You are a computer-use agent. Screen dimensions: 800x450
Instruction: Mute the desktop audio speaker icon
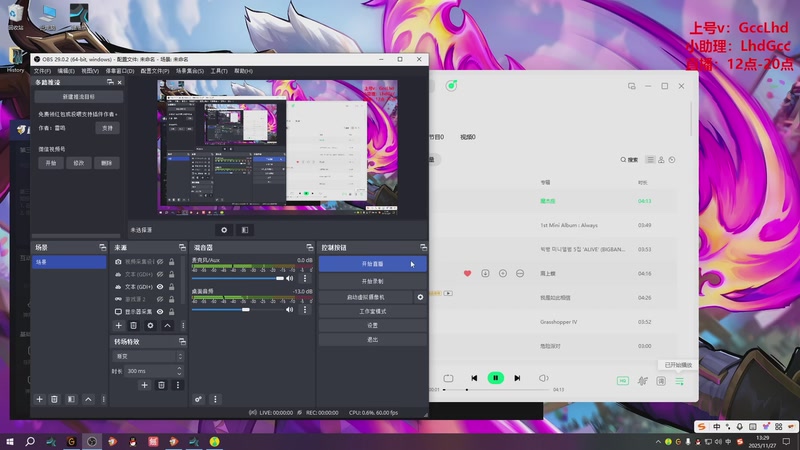[x=290, y=310]
